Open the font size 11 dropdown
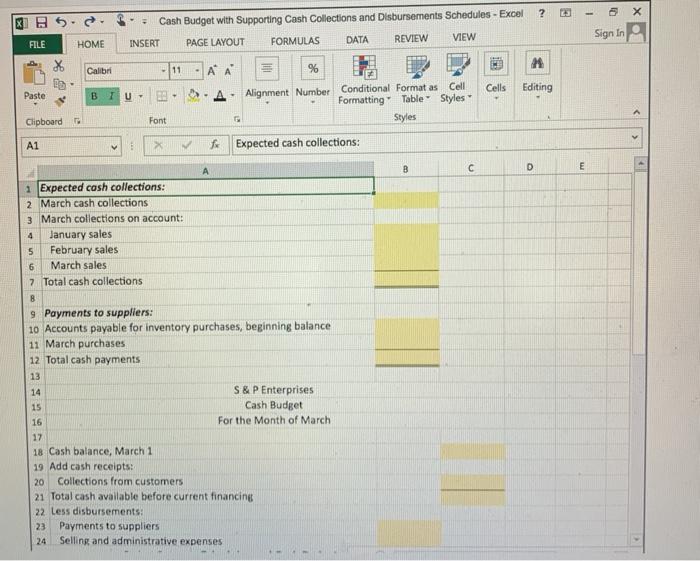This screenshot has height=561, width=700. pos(197,71)
